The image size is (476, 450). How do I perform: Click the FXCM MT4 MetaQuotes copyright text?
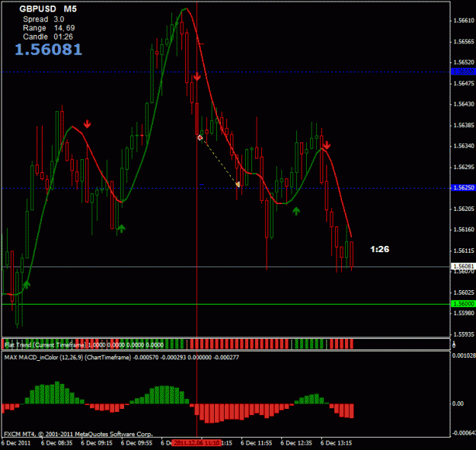click(78, 434)
